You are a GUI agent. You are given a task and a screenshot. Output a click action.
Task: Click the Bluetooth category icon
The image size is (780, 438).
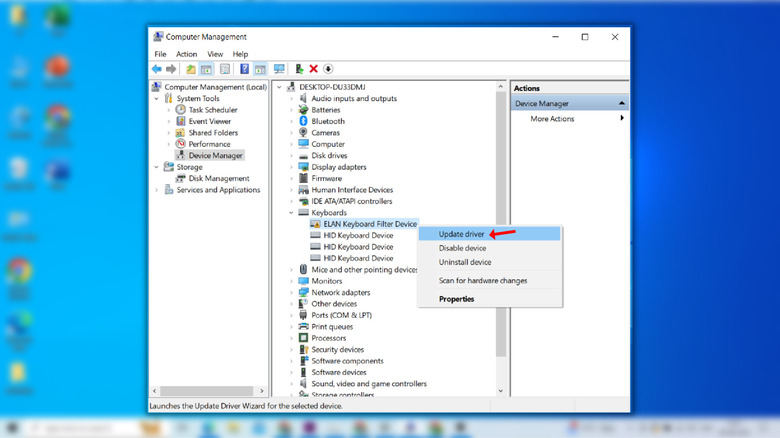(x=303, y=121)
